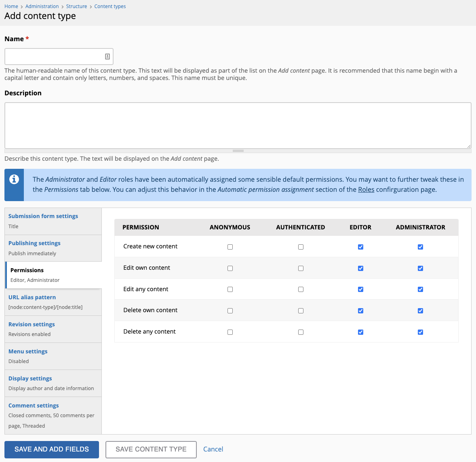Disable Create new content for Editor role
Image resolution: width=476 pixels, height=462 pixels.
[x=360, y=247]
